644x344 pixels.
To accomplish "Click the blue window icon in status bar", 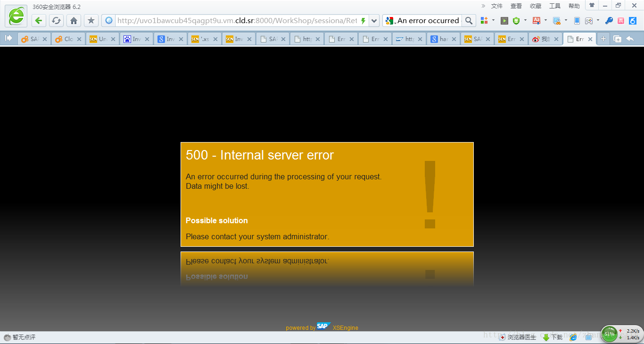I will tap(588, 337).
